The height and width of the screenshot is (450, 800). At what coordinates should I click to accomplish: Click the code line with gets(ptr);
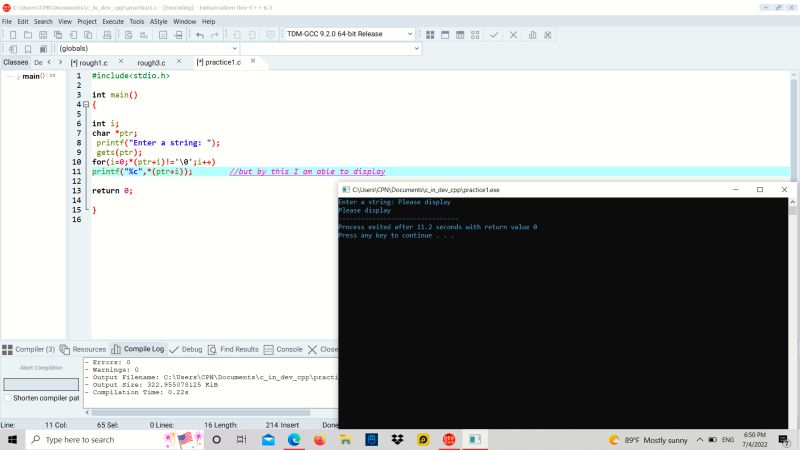pyautogui.click(x=119, y=153)
